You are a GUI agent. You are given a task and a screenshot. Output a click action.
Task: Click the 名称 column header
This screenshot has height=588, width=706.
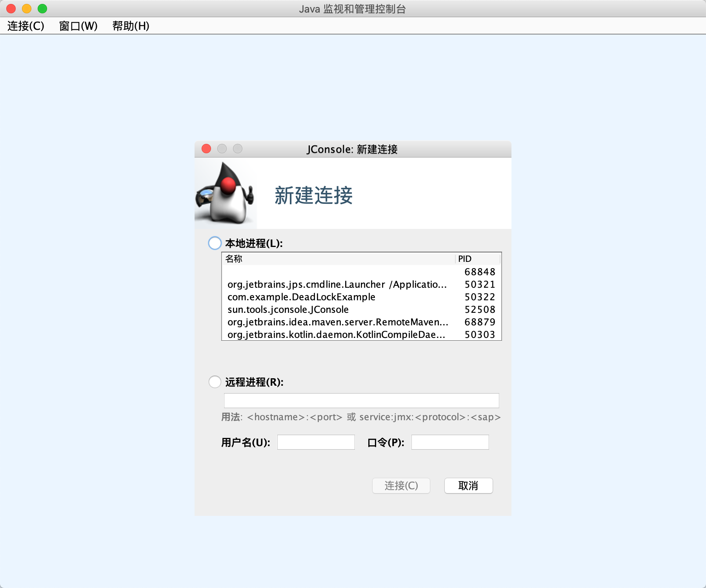[x=338, y=259]
